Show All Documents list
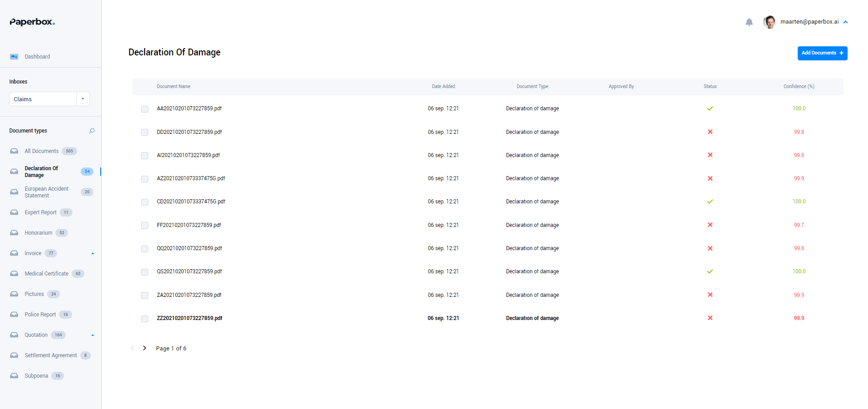868x409 pixels. pyautogui.click(x=42, y=151)
